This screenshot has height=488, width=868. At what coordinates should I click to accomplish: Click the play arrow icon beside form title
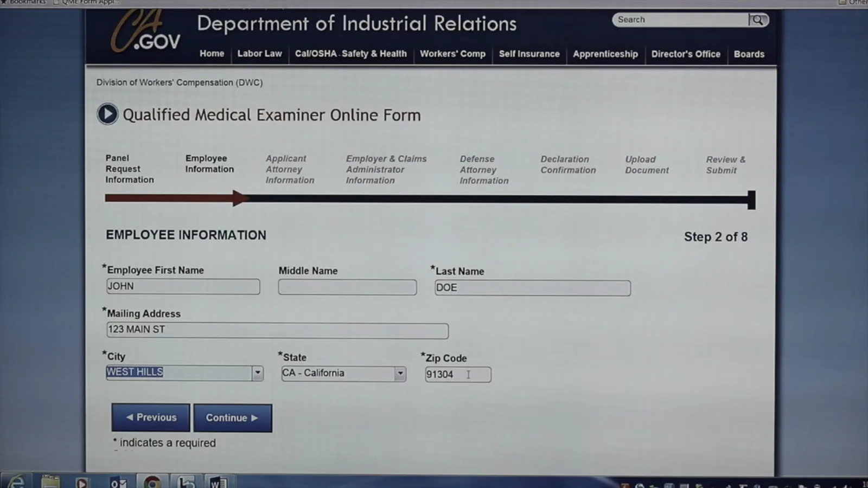pos(107,114)
